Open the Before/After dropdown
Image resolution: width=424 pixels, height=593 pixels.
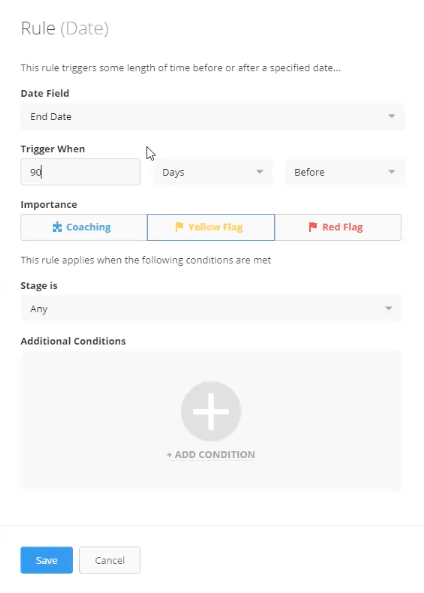pyautogui.click(x=345, y=172)
